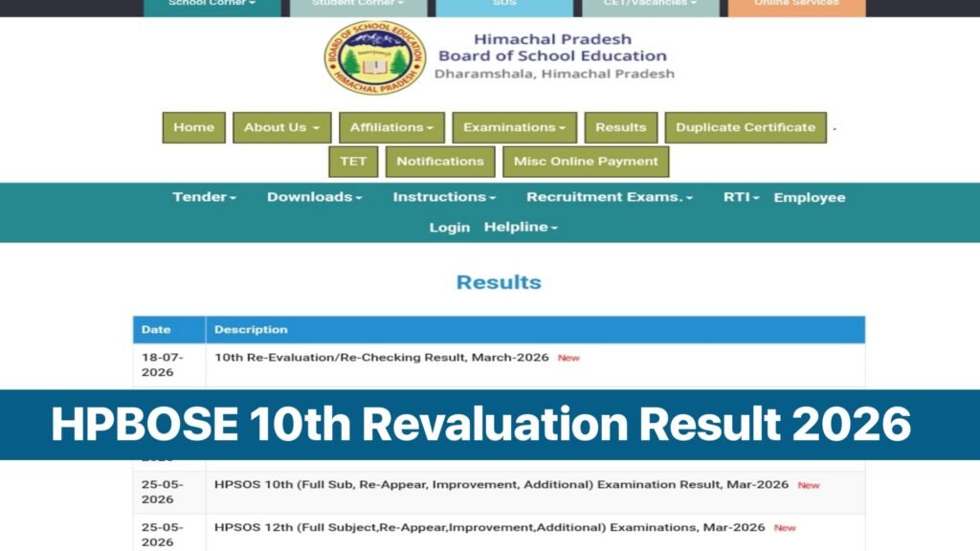This screenshot has height=551, width=980.
Task: Click the Results page heading
Action: click(499, 282)
